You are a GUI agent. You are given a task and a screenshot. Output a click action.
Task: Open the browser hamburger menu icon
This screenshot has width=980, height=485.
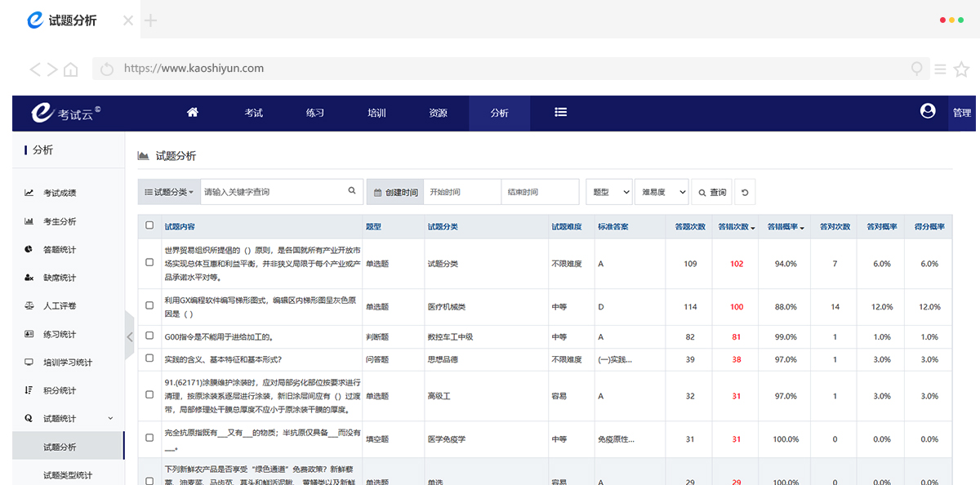tap(940, 69)
